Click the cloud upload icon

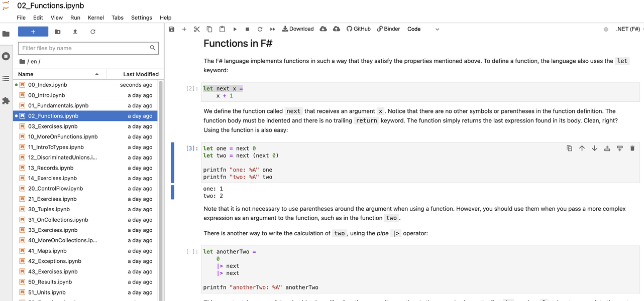click(x=337, y=29)
